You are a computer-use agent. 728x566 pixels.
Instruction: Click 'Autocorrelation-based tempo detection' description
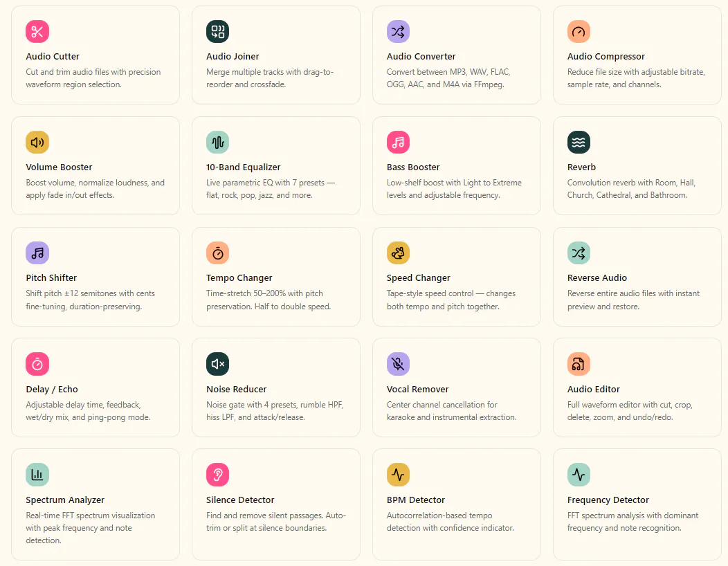pos(451,522)
